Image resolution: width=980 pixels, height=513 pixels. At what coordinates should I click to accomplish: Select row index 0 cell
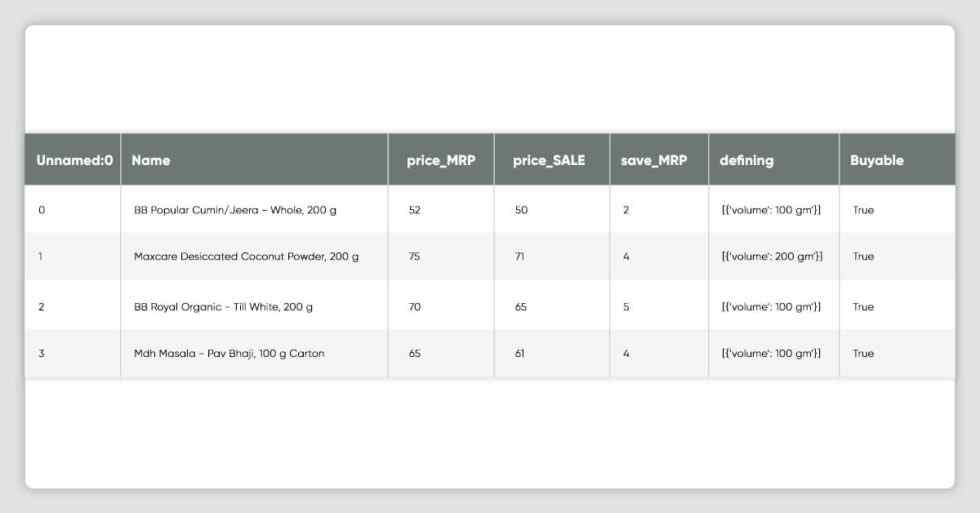tap(41, 210)
